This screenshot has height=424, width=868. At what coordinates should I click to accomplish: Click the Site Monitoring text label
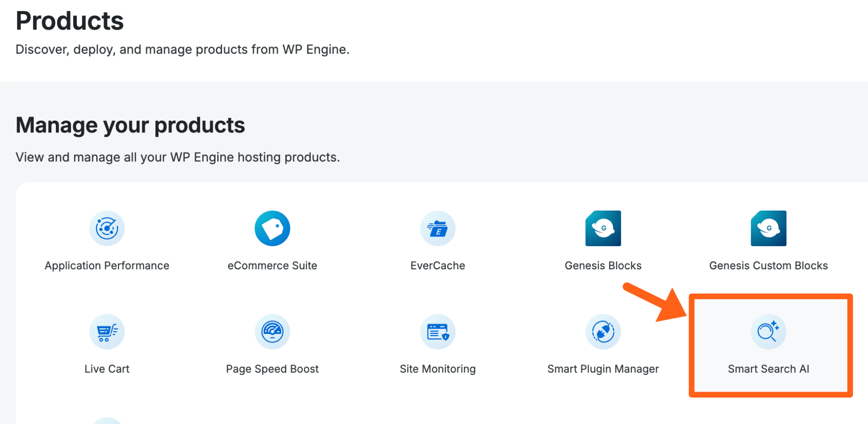[438, 369]
